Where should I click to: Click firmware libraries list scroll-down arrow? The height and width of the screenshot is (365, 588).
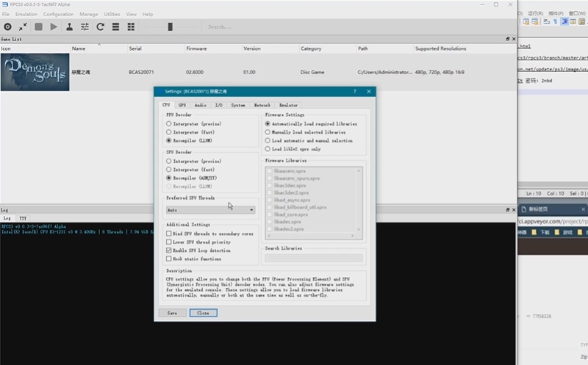pos(359,229)
